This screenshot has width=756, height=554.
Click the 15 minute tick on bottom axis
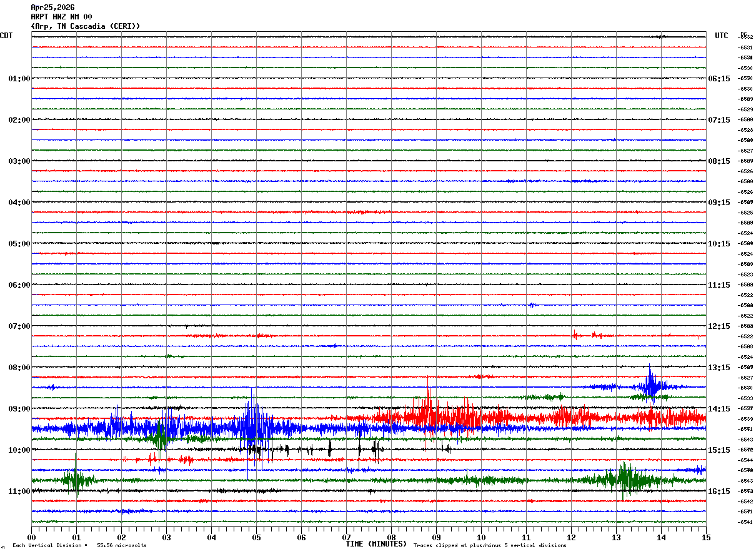tap(705, 537)
